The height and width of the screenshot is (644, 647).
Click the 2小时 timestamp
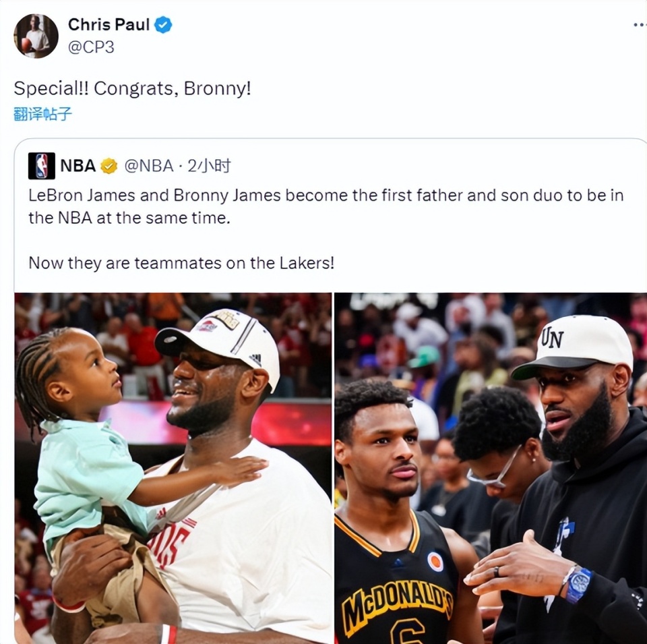coord(209,166)
